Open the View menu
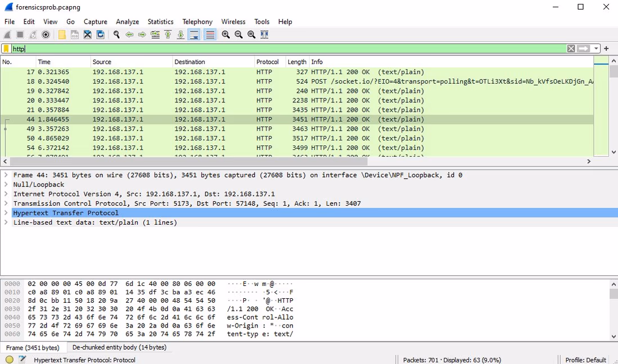618x364 pixels. [x=50, y=22]
